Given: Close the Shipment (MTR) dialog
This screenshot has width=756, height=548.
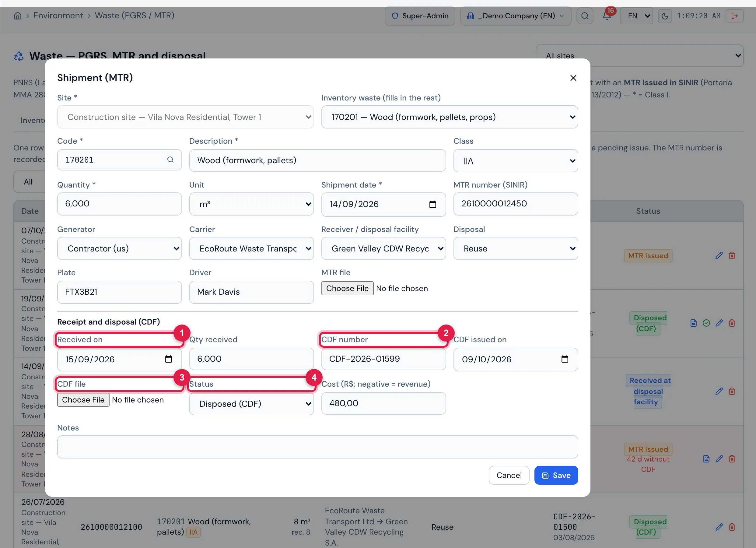Looking at the screenshot, I should 573,78.
